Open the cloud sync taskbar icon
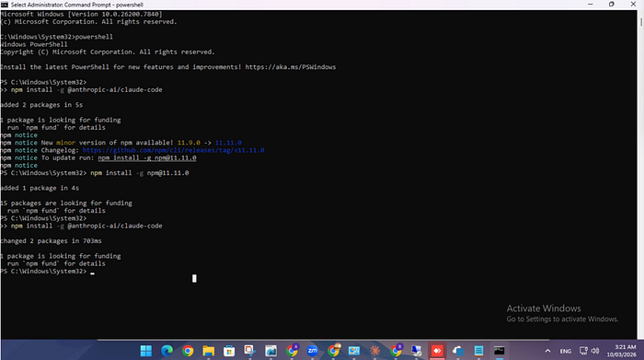 point(457,351)
